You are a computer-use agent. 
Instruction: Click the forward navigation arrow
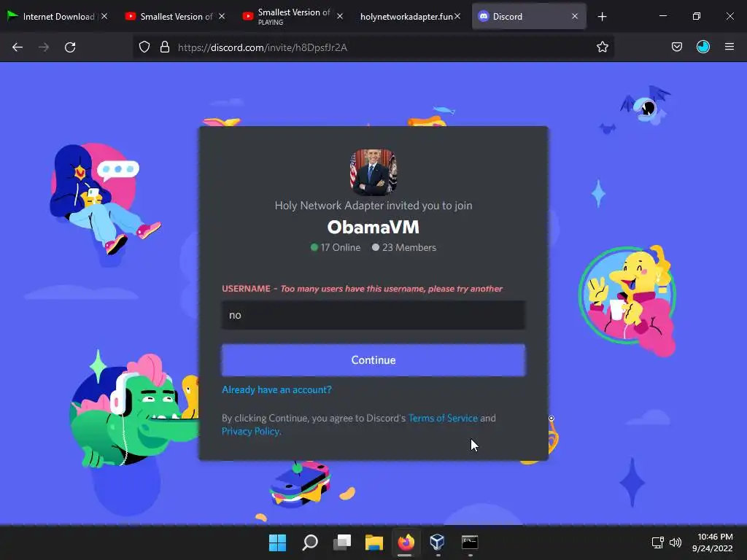click(44, 47)
